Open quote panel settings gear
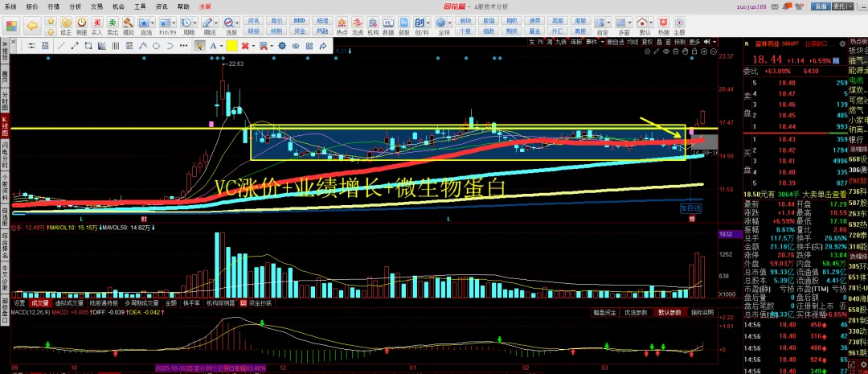The height and width of the screenshot is (374, 868). pyautogui.click(x=842, y=43)
